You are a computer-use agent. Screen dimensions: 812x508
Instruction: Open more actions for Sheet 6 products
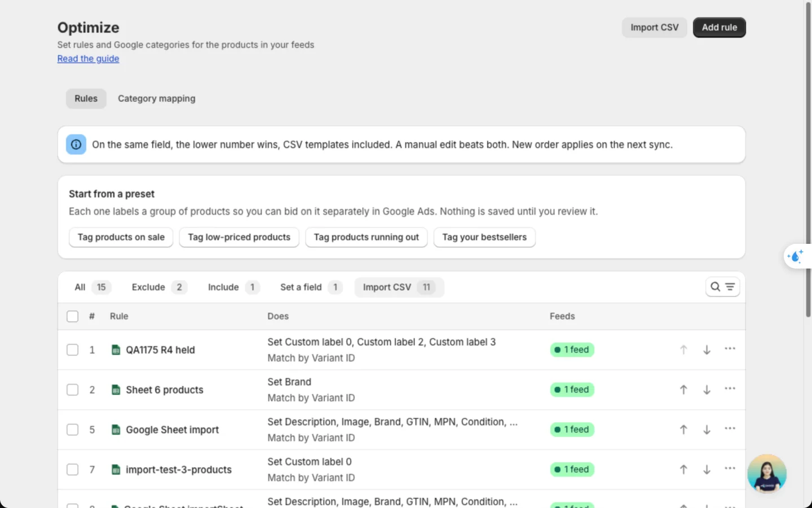[x=730, y=389]
